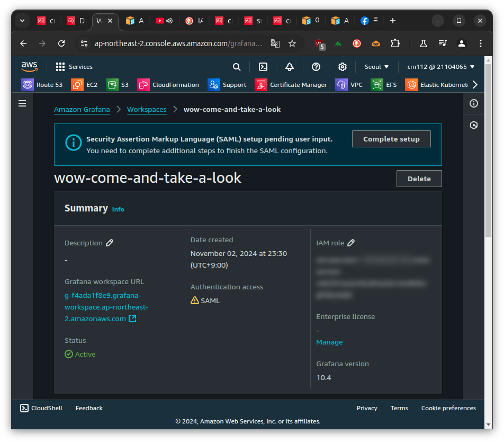Screen dimensions: 504x442
Task: Click Manage under Enterprise license
Action: (x=329, y=342)
